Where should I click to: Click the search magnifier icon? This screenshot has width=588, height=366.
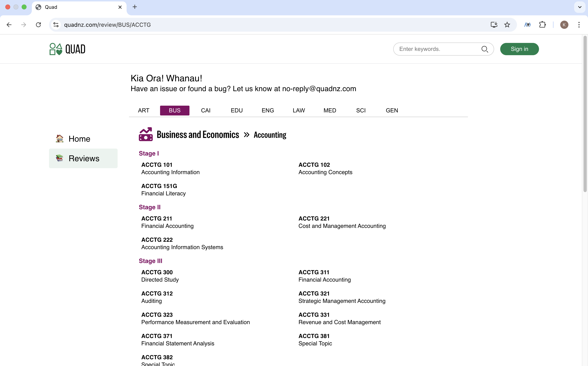(x=485, y=49)
